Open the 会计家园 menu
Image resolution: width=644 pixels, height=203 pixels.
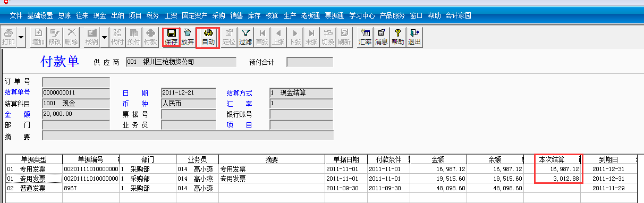click(x=458, y=16)
